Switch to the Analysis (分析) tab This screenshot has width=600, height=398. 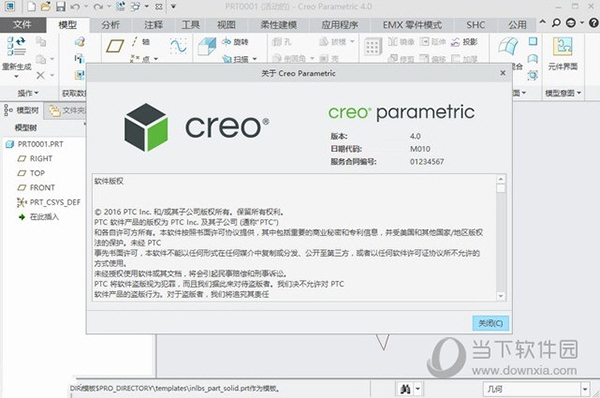tap(111, 25)
